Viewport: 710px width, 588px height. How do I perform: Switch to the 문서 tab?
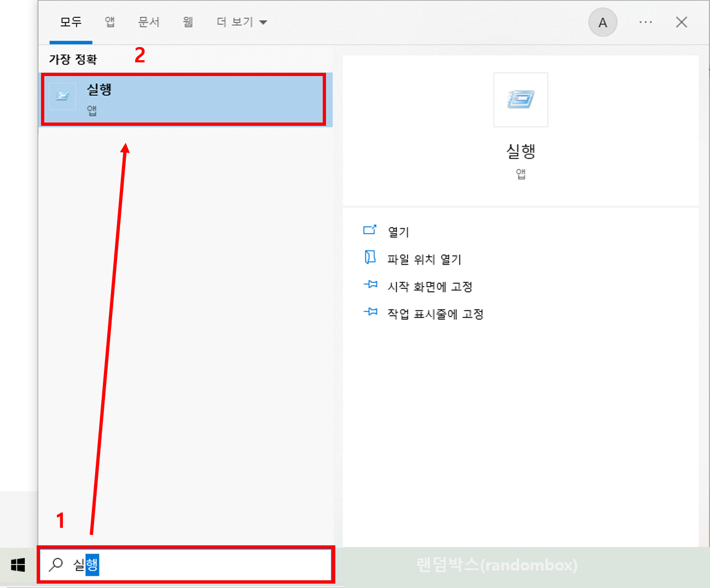[x=148, y=22]
